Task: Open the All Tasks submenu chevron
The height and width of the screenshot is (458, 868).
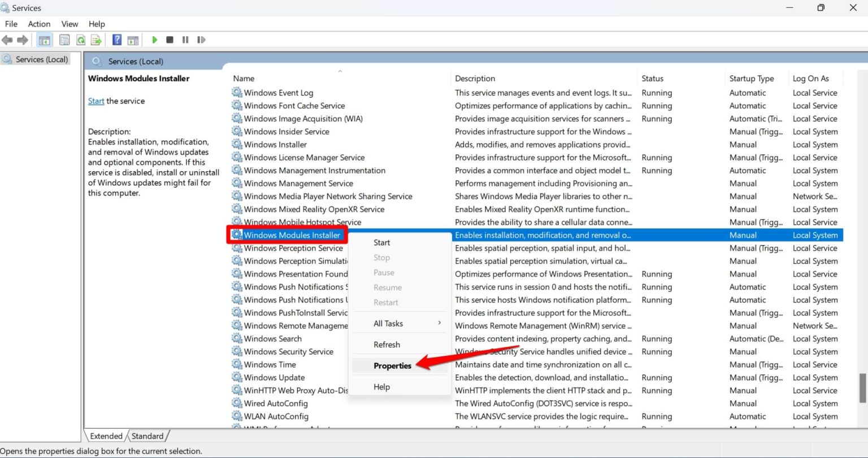Action: [439, 323]
